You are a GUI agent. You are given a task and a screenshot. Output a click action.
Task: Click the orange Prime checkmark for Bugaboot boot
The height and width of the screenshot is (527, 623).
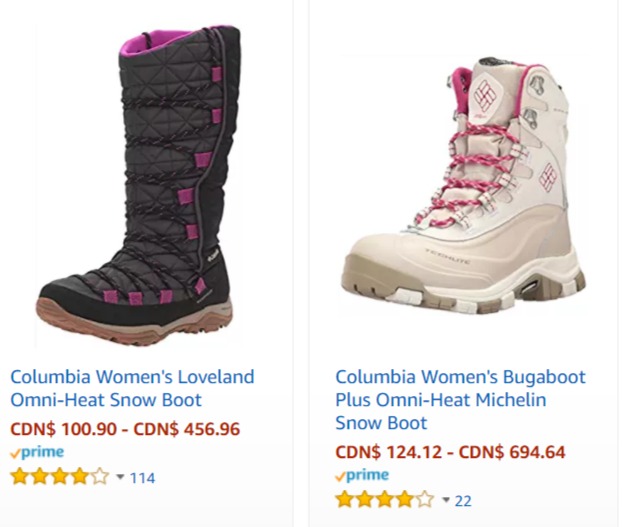[x=341, y=477]
